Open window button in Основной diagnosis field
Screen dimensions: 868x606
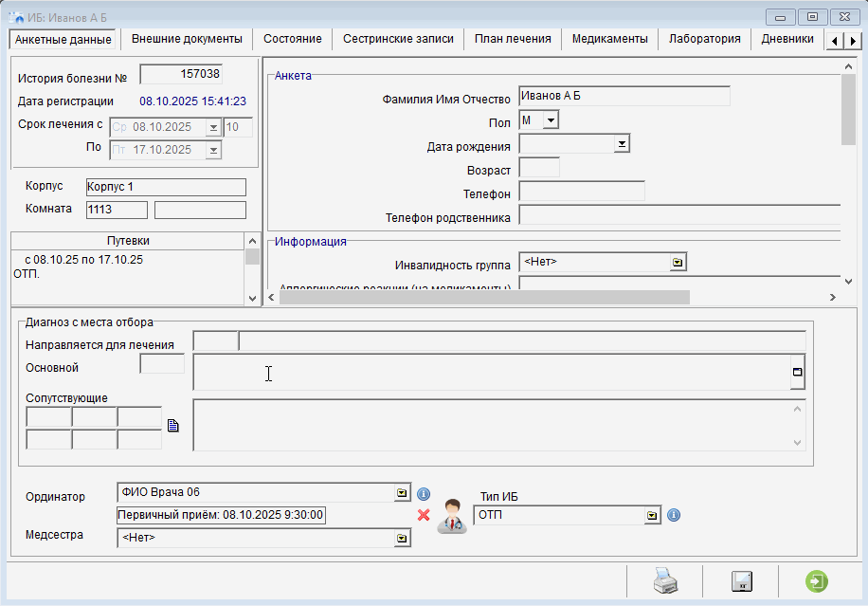pos(798,373)
